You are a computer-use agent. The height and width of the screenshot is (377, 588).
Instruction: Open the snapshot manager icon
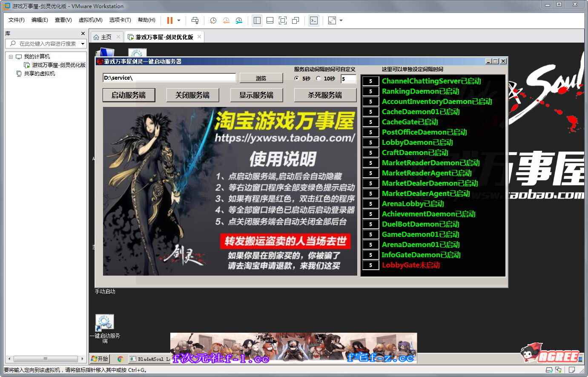[x=239, y=20]
